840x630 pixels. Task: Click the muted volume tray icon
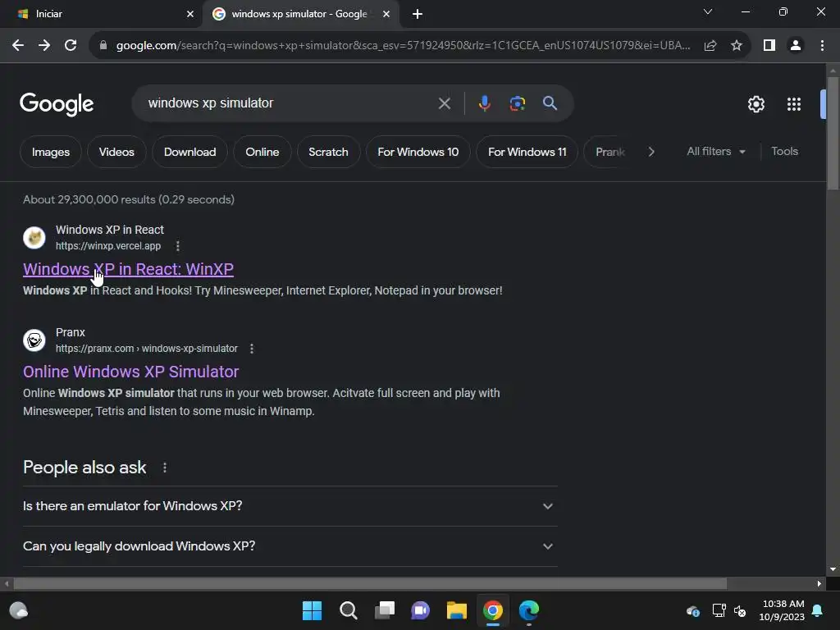pos(741,610)
